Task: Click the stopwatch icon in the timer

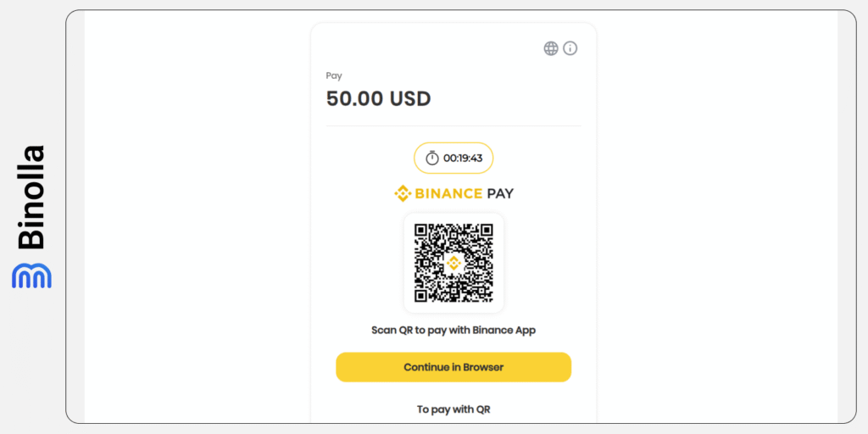Action: coord(432,158)
